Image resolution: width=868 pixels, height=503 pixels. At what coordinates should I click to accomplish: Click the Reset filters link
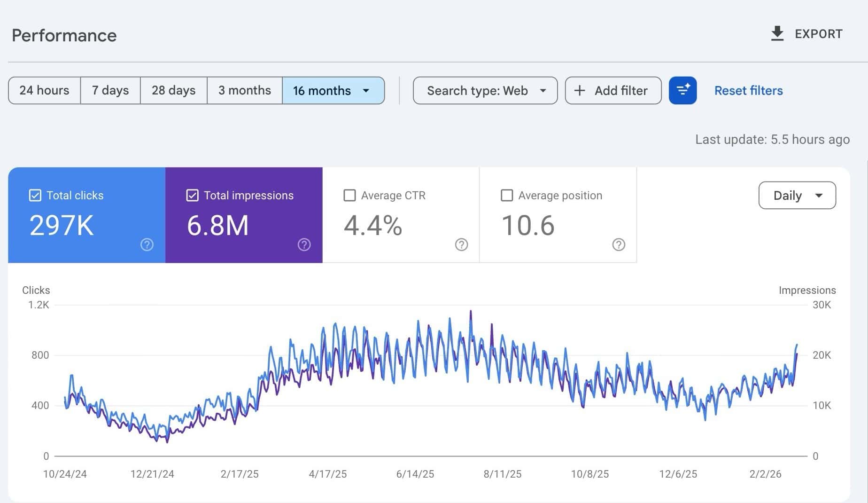pyautogui.click(x=748, y=90)
